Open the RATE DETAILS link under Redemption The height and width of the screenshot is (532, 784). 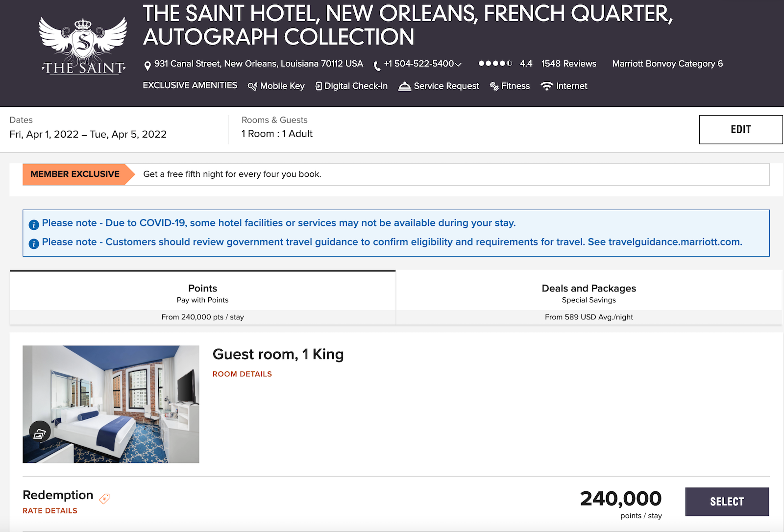(x=50, y=510)
